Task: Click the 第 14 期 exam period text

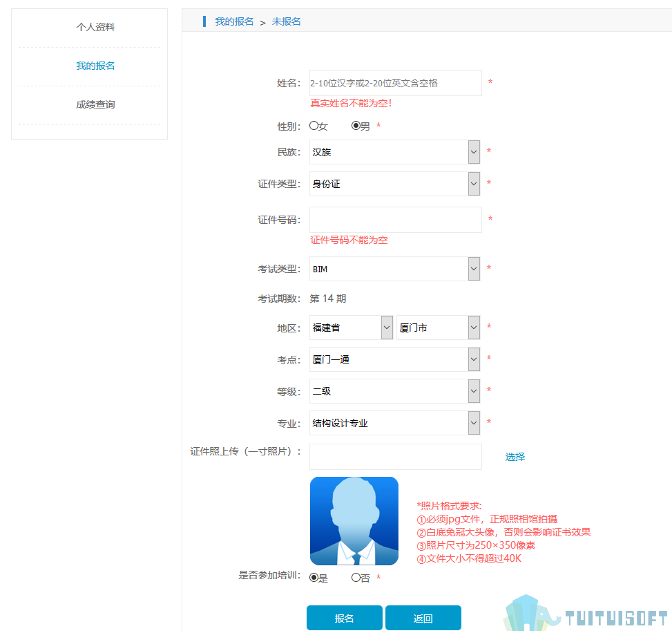Action: coord(328,299)
